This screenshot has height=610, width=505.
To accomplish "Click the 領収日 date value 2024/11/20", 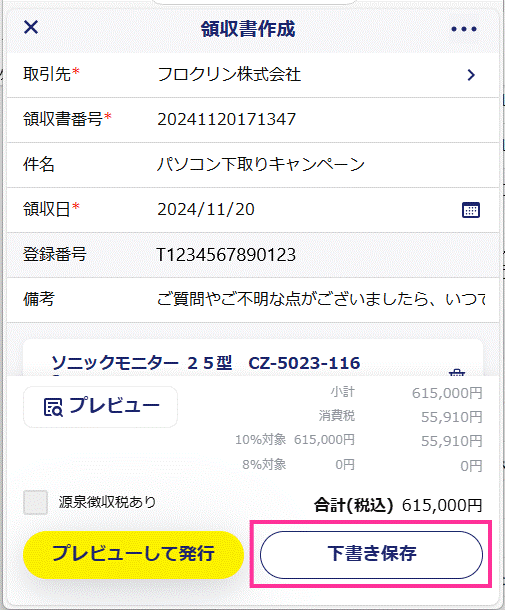I will [x=206, y=210].
